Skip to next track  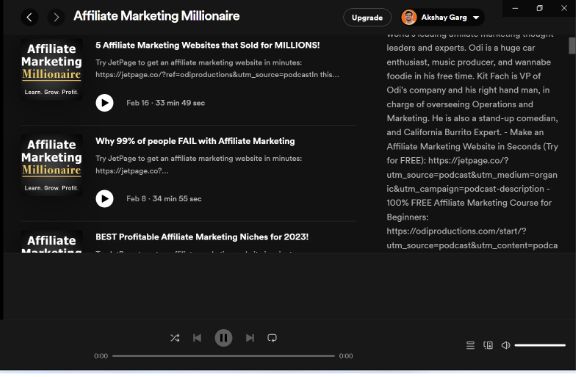tap(250, 338)
